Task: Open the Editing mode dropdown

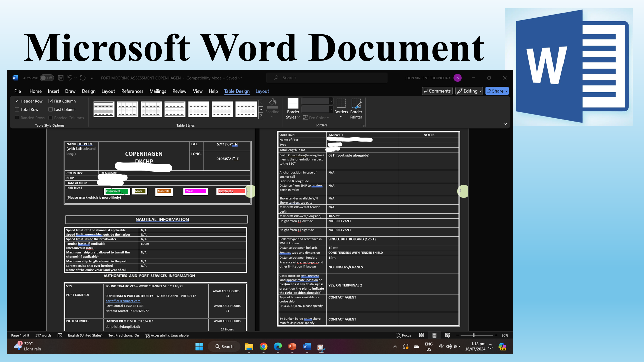Action: coord(469,91)
